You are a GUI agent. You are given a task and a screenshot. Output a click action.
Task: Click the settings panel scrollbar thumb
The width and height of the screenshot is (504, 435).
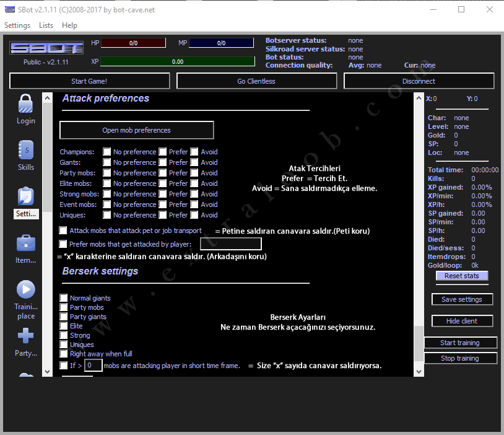419,344
